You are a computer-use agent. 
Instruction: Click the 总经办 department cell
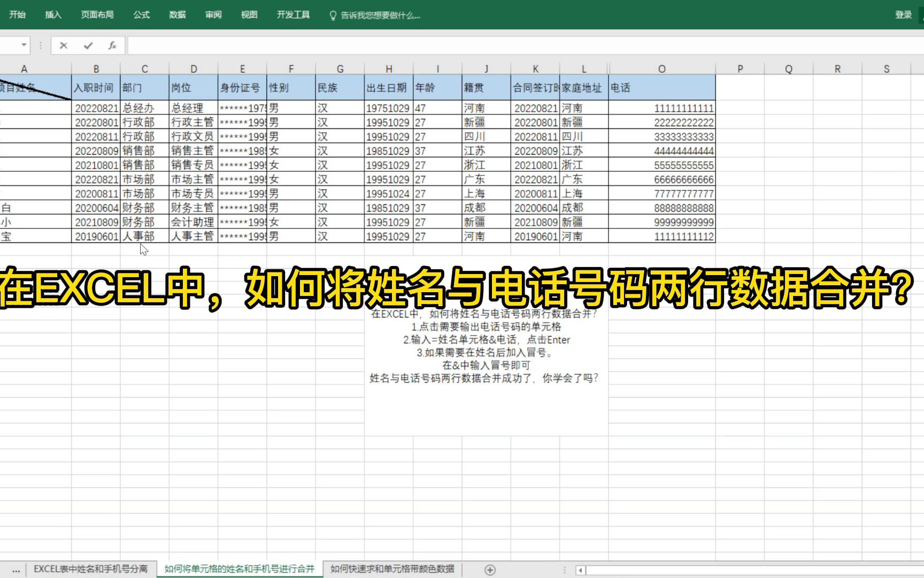point(145,108)
